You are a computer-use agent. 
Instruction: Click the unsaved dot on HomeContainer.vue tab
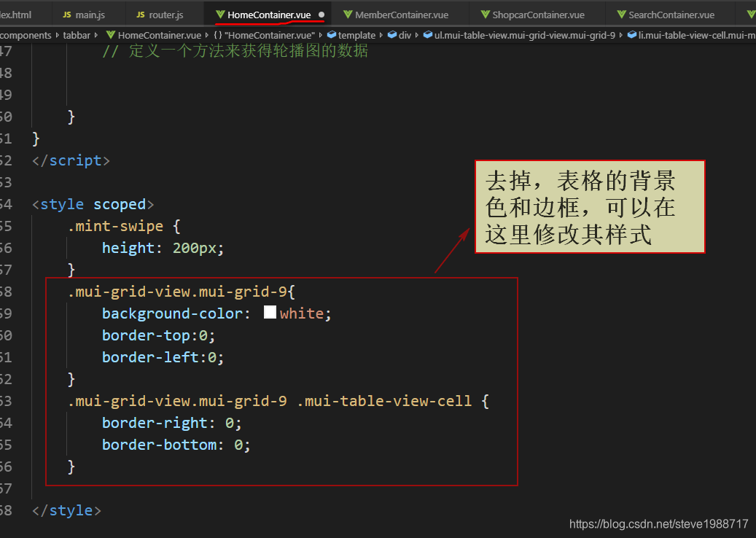point(322,15)
